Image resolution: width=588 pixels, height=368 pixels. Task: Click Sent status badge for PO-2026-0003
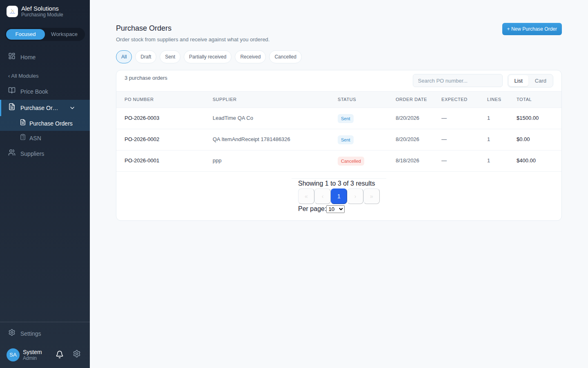click(x=345, y=119)
